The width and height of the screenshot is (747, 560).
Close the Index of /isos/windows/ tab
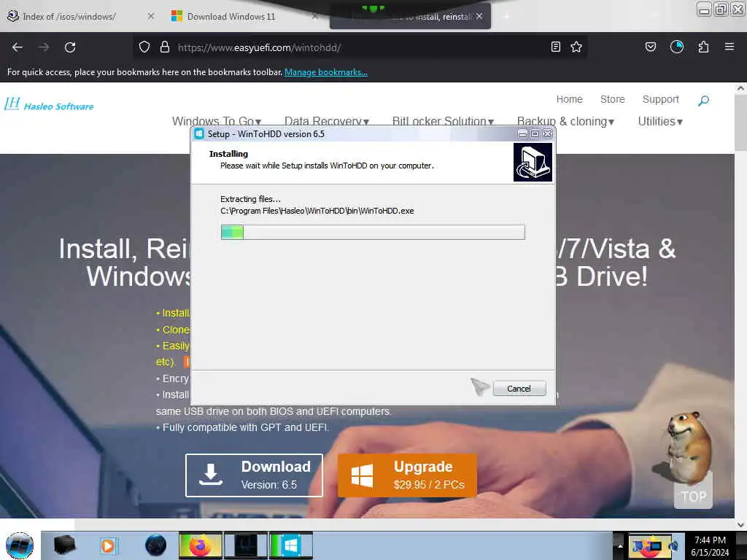[x=150, y=16]
